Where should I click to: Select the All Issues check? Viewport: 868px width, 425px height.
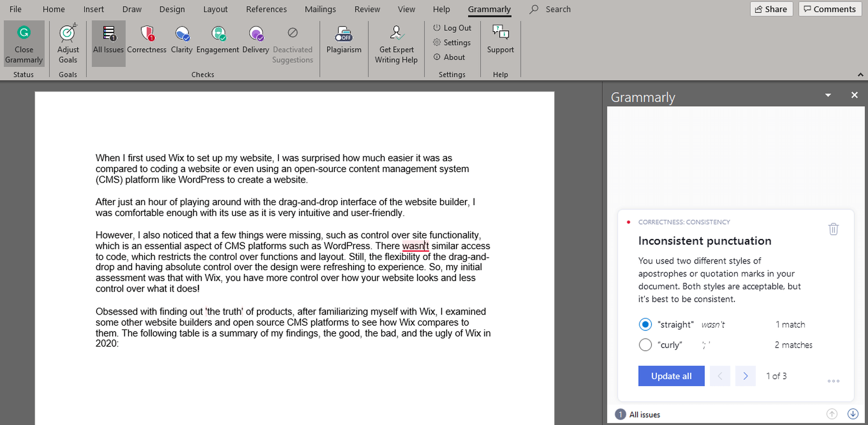click(x=108, y=43)
